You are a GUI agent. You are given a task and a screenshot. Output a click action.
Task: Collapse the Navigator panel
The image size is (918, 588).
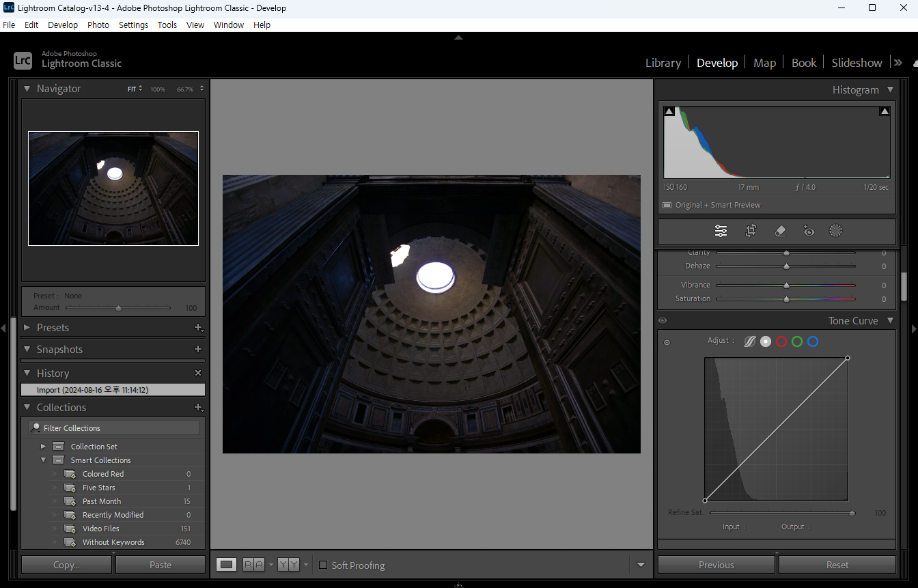[x=27, y=89]
